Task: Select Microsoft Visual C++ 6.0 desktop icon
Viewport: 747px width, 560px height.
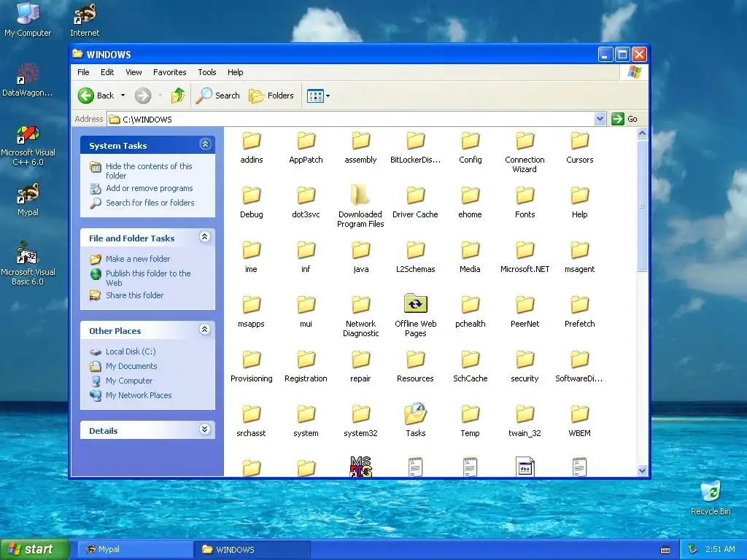Action: (x=28, y=145)
